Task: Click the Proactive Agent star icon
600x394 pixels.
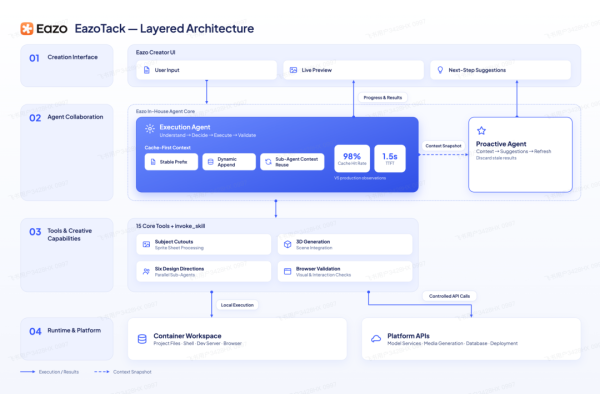Action: point(481,131)
